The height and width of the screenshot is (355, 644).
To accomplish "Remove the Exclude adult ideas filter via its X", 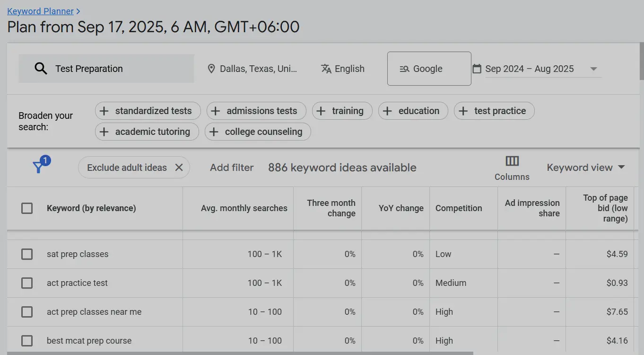I will (179, 167).
